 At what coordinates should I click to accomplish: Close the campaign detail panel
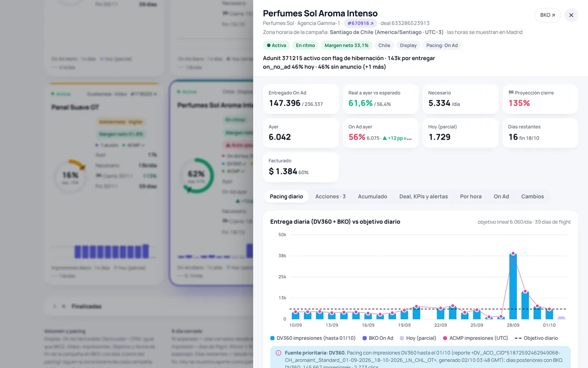[571, 15]
